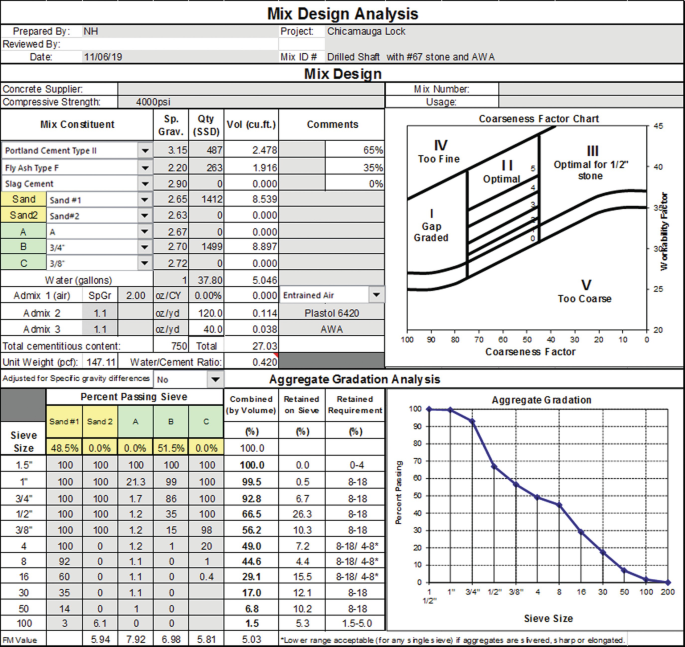Click the combined No. 16 value '29.1'
Image resolution: width=685 pixels, height=647 pixels.
click(x=251, y=577)
